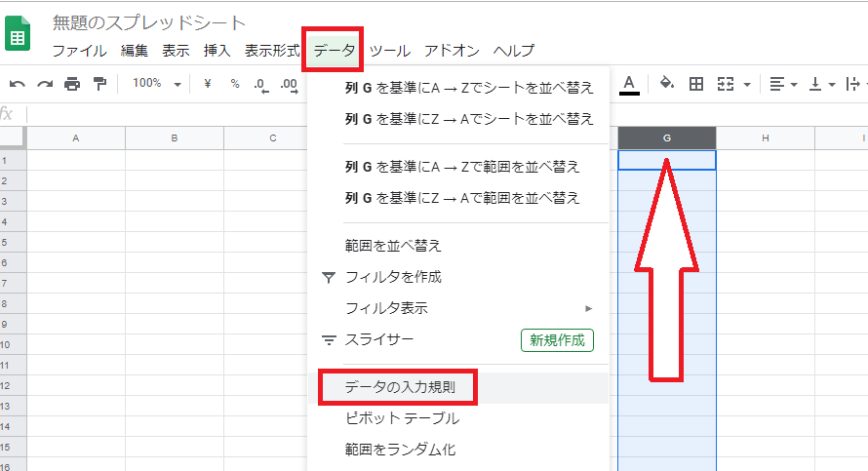The image size is (868, 471).
Task: Click the 無題のスプレッドシート title
Action: 149,22
